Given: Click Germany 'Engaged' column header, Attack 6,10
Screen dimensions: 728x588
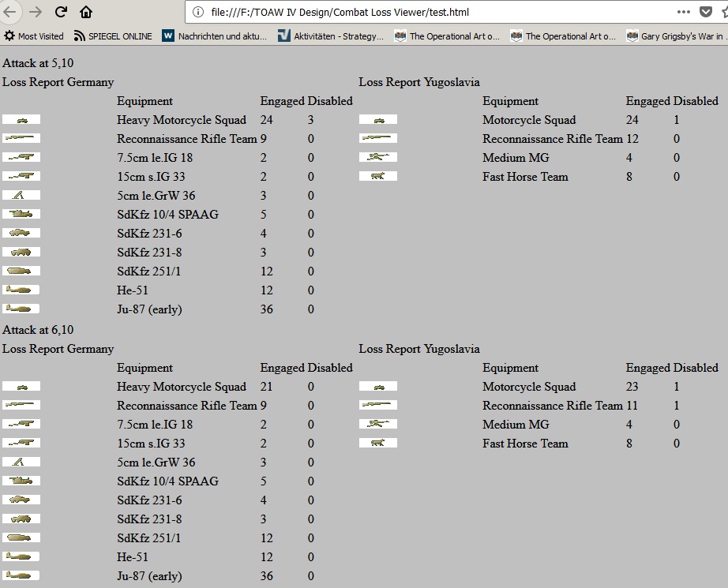Looking at the screenshot, I should (x=283, y=368).
